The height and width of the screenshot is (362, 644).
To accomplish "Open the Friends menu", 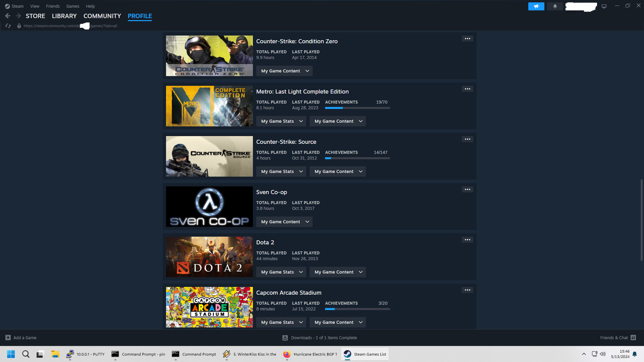I will pos(53,6).
